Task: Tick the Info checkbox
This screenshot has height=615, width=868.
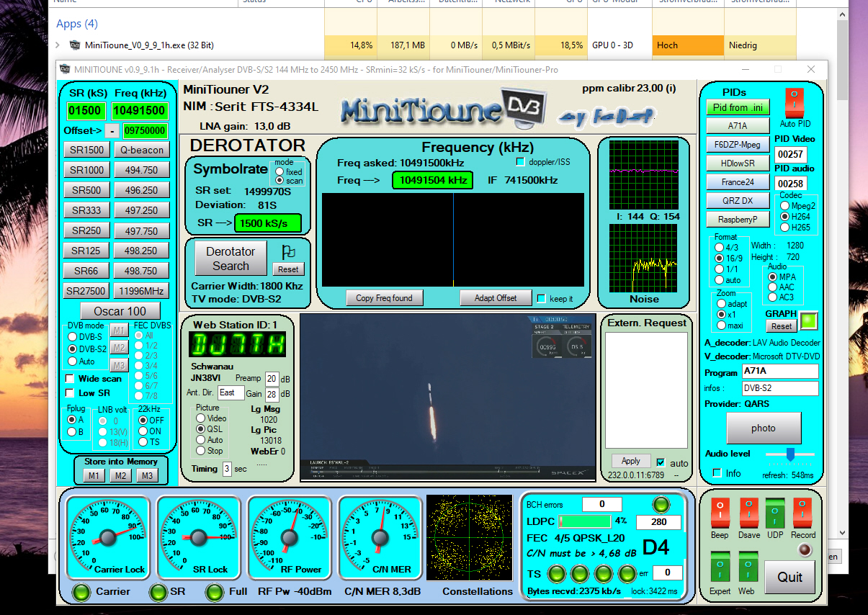Action: coord(717,473)
